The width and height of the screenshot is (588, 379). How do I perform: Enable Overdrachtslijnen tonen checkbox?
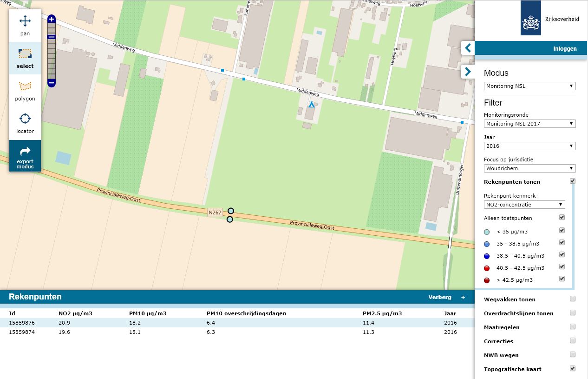coord(573,313)
